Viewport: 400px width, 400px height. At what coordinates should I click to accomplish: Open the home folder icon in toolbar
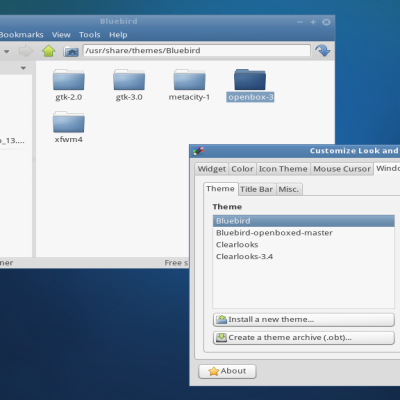tap(71, 51)
